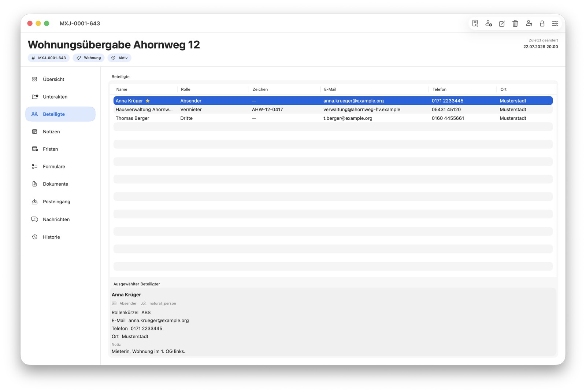Click the edit pencil icon in toolbar

[502, 23]
